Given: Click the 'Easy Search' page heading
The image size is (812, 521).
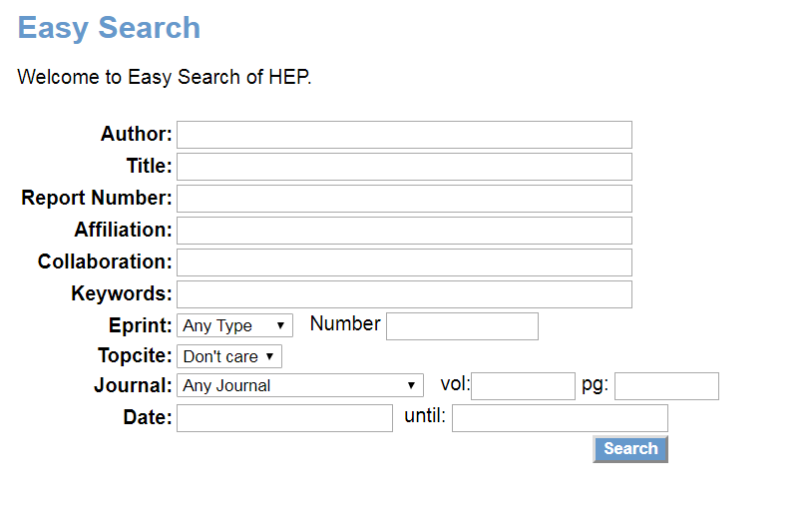Looking at the screenshot, I should point(109,28).
